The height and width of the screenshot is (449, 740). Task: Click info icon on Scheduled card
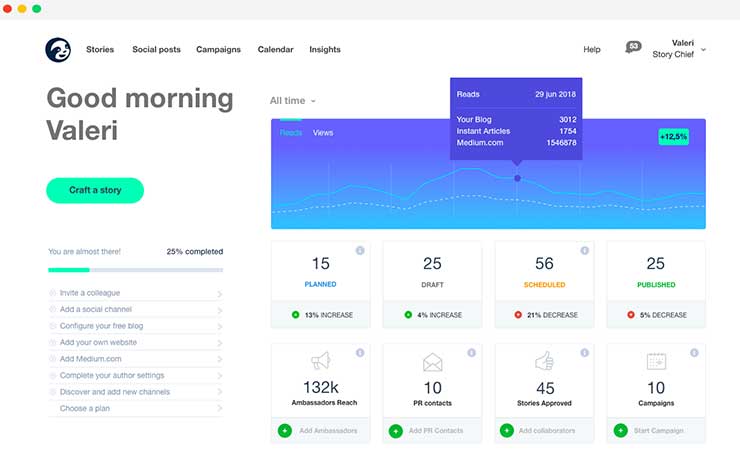tap(584, 250)
